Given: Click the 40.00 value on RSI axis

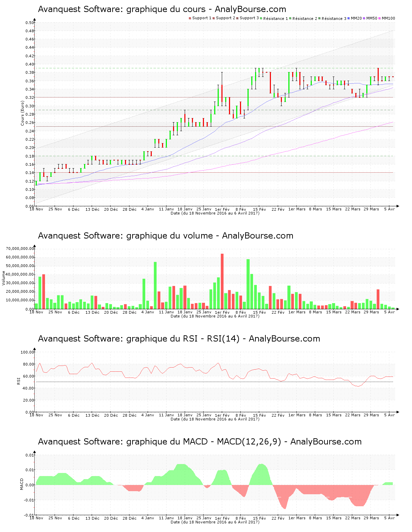Looking at the screenshot, I should (28, 388).
